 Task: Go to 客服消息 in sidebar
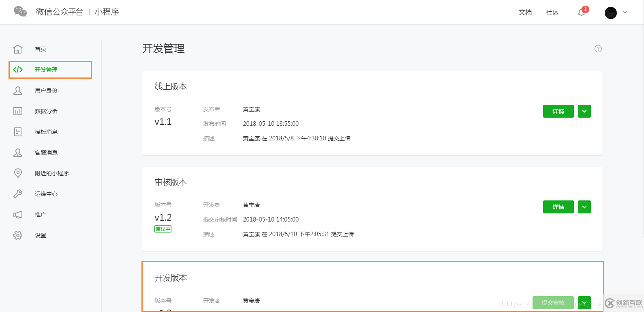(x=46, y=153)
